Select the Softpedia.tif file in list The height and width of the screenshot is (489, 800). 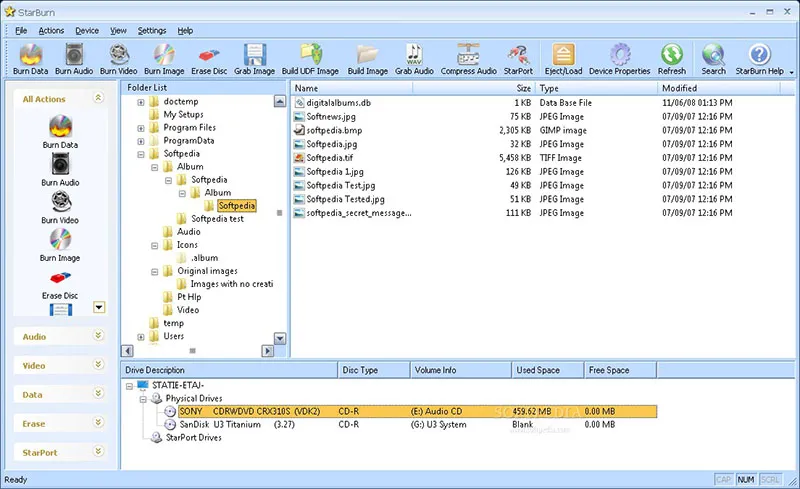[x=330, y=158]
